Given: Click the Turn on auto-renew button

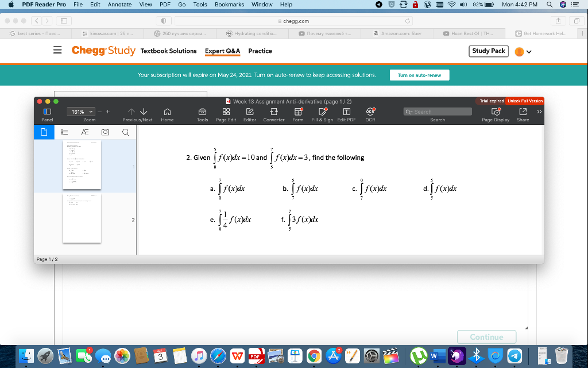Looking at the screenshot, I should (x=419, y=75).
